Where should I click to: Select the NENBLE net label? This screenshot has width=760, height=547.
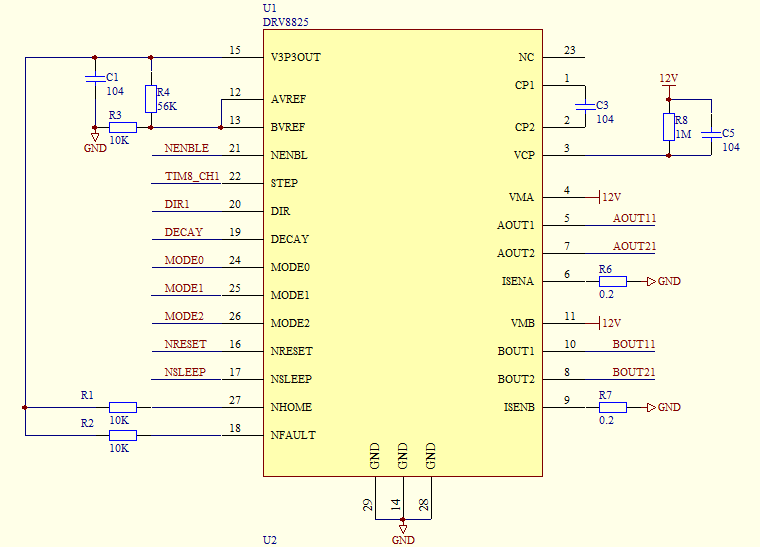187,148
